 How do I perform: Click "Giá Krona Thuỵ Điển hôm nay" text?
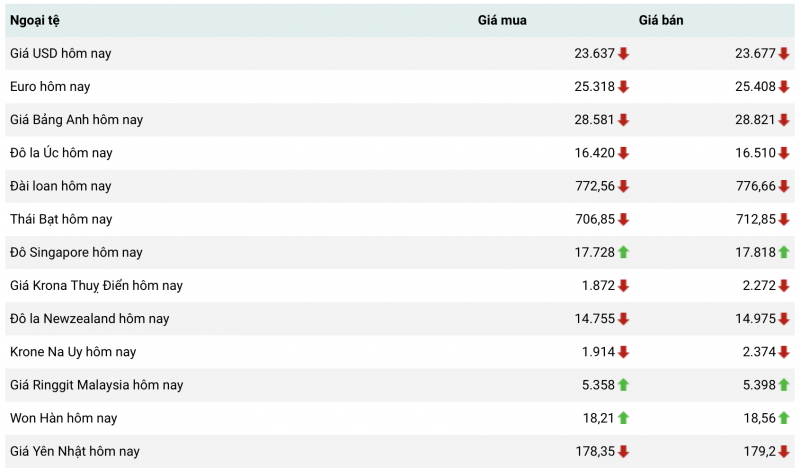click(x=96, y=285)
